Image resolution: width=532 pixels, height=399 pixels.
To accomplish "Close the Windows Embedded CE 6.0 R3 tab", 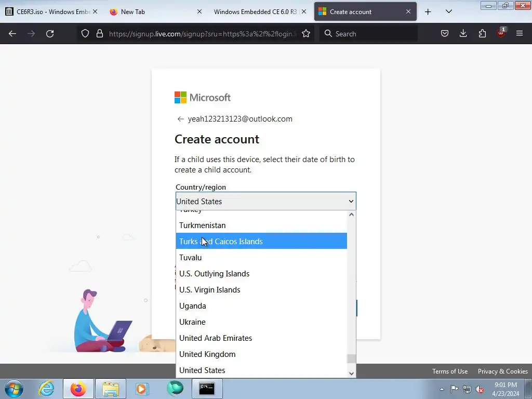I will click(304, 12).
